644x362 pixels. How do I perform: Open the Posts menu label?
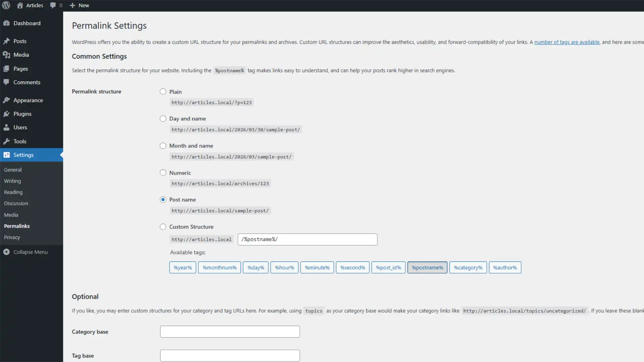(x=20, y=41)
